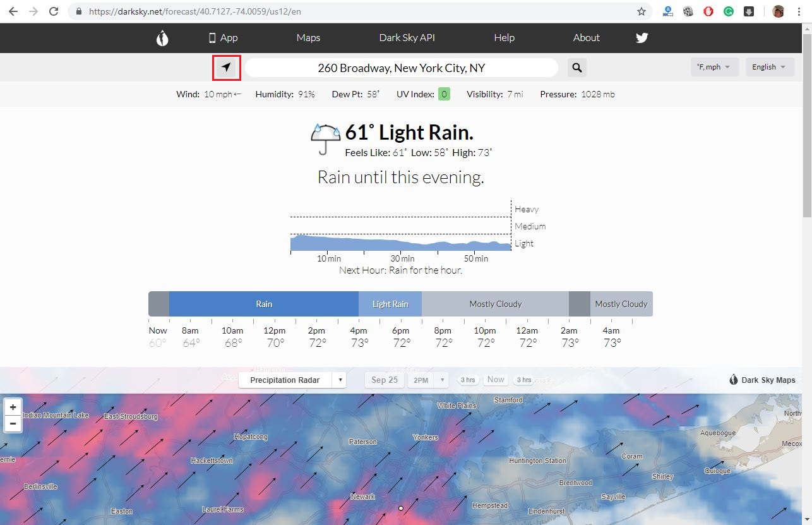Image resolution: width=812 pixels, height=525 pixels.
Task: Click the browser address bar URL
Action: pyautogui.click(x=194, y=11)
